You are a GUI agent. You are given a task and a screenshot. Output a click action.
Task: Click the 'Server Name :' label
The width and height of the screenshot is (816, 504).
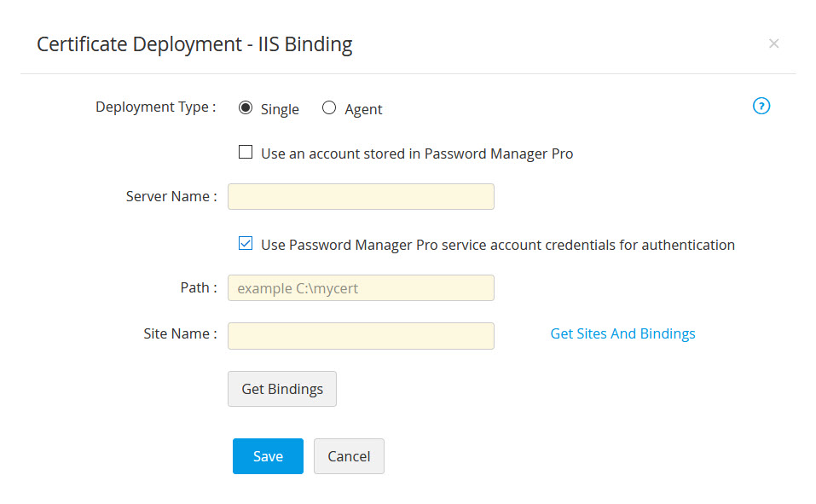point(171,196)
